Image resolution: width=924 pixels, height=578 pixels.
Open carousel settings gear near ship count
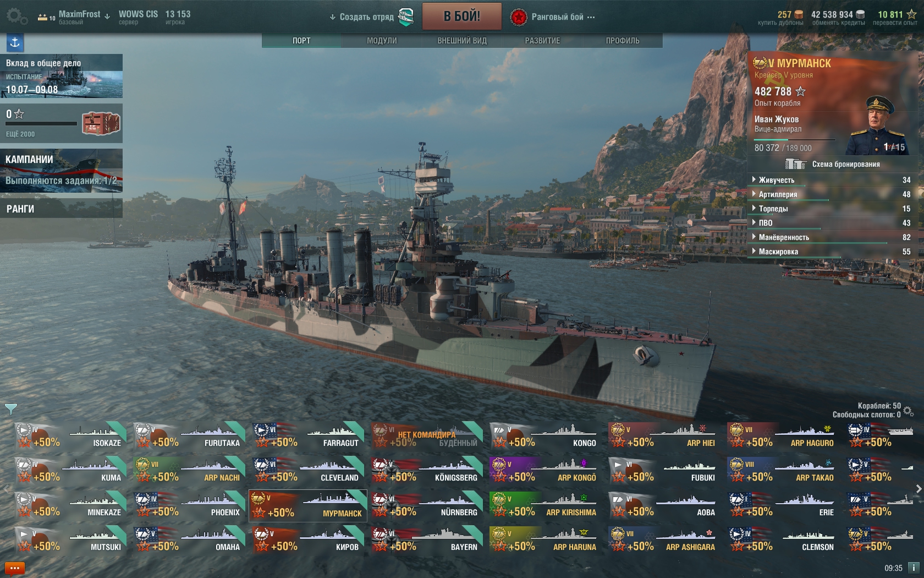(x=909, y=411)
